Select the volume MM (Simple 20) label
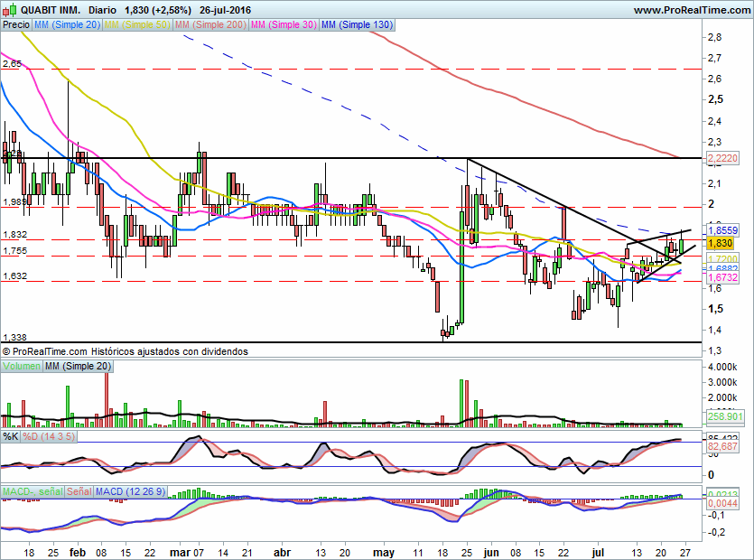This screenshot has height=560, width=754. [78, 366]
